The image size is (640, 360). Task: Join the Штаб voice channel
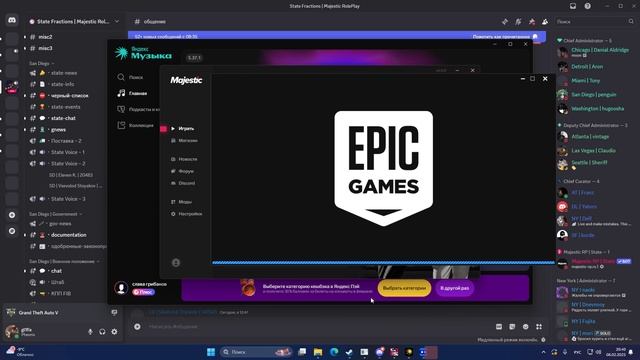[58, 282]
